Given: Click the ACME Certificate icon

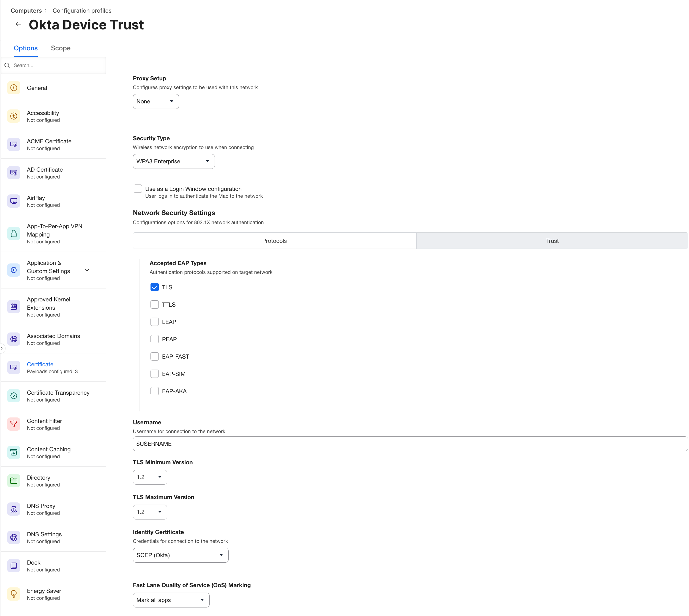Looking at the screenshot, I should tap(14, 145).
